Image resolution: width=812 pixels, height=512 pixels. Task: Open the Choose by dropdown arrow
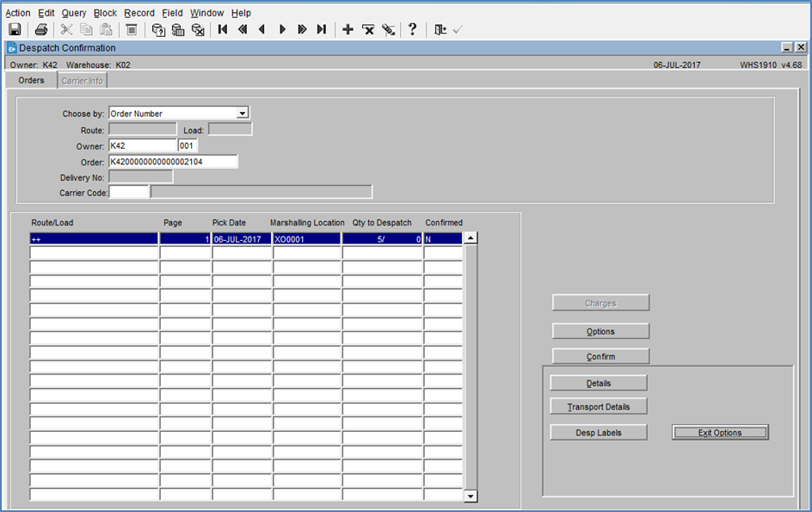243,113
